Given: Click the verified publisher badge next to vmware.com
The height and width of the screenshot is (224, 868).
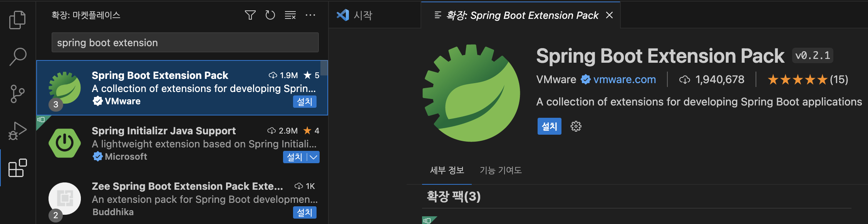Looking at the screenshot, I should pyautogui.click(x=586, y=80).
